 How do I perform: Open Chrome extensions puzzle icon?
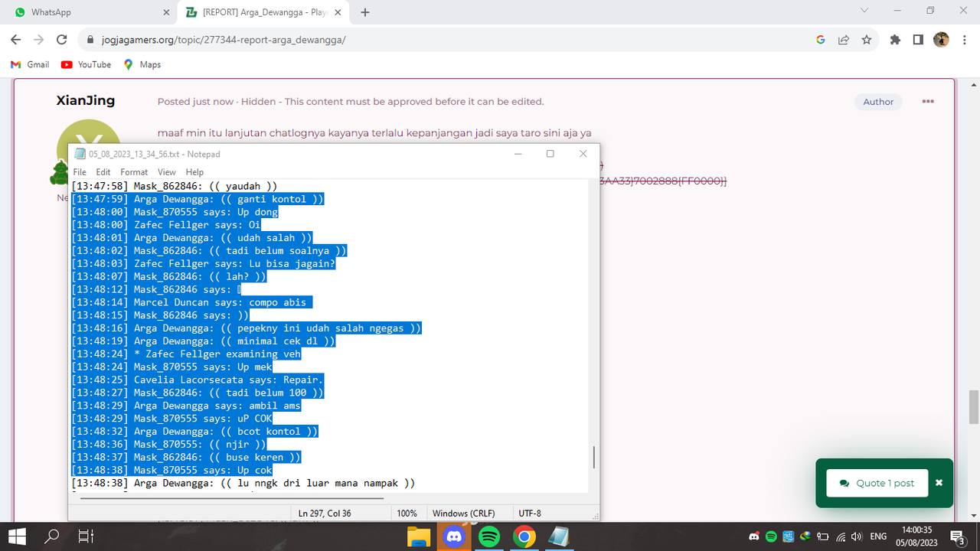[895, 40]
